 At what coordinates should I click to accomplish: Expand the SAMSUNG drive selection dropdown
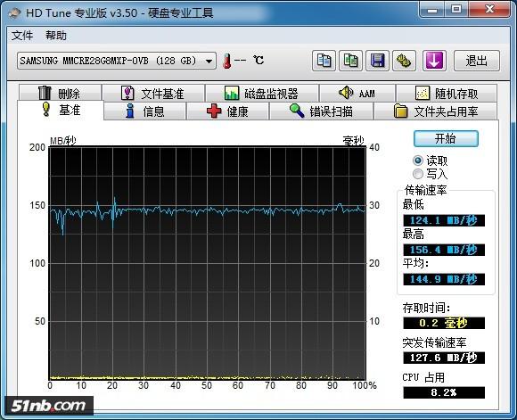[x=209, y=61]
